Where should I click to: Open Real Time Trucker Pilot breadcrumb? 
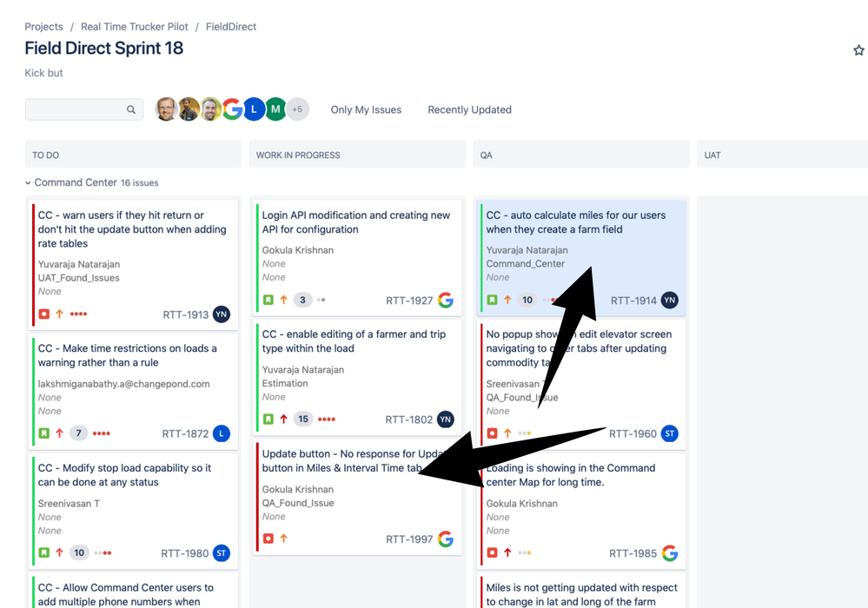pos(135,27)
